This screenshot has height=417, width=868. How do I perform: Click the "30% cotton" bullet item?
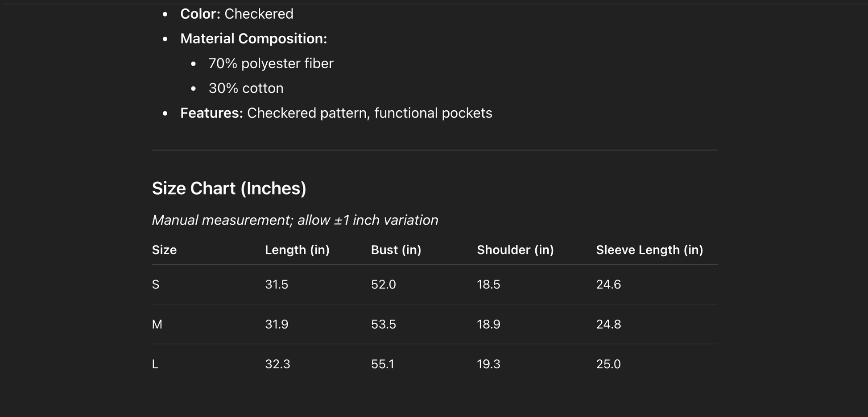click(246, 88)
